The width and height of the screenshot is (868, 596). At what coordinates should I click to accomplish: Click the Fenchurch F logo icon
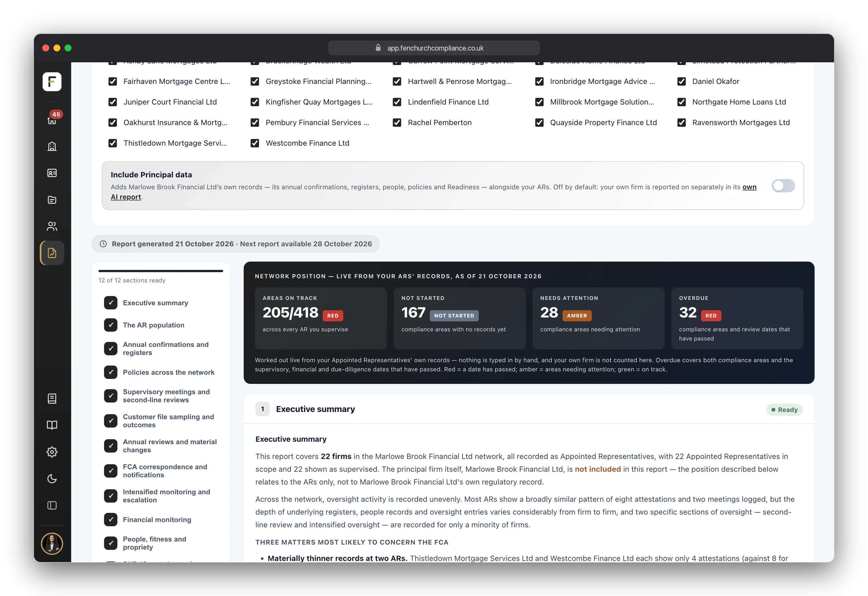point(52,81)
